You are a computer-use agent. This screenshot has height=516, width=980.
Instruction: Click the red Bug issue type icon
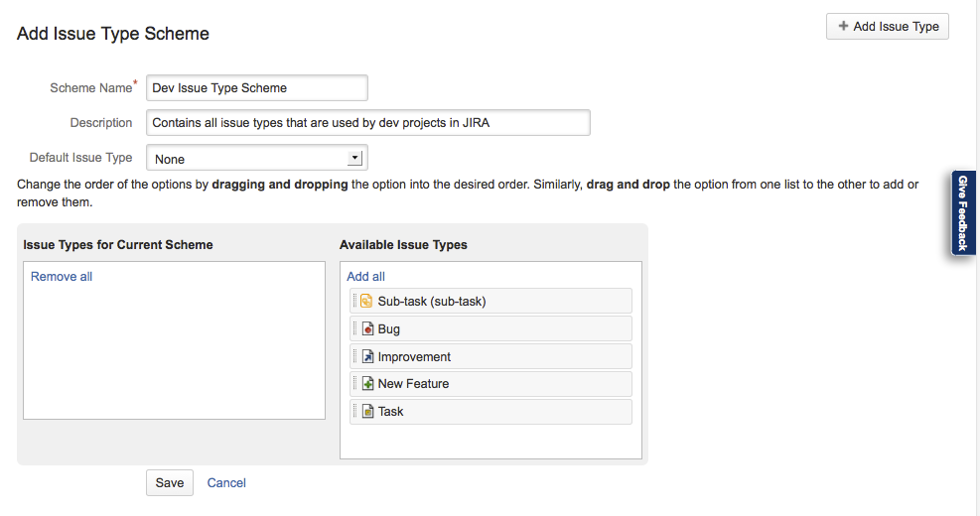point(366,329)
